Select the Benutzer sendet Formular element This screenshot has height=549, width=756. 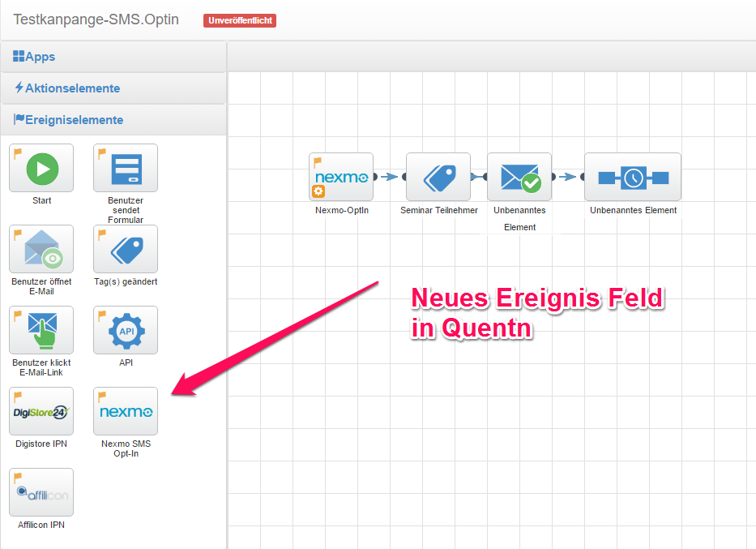[x=126, y=168]
